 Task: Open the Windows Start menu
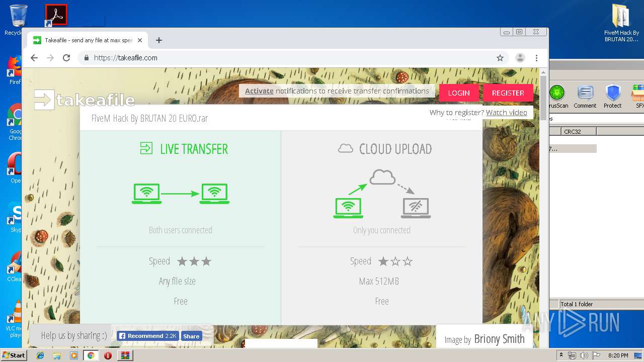(x=14, y=355)
